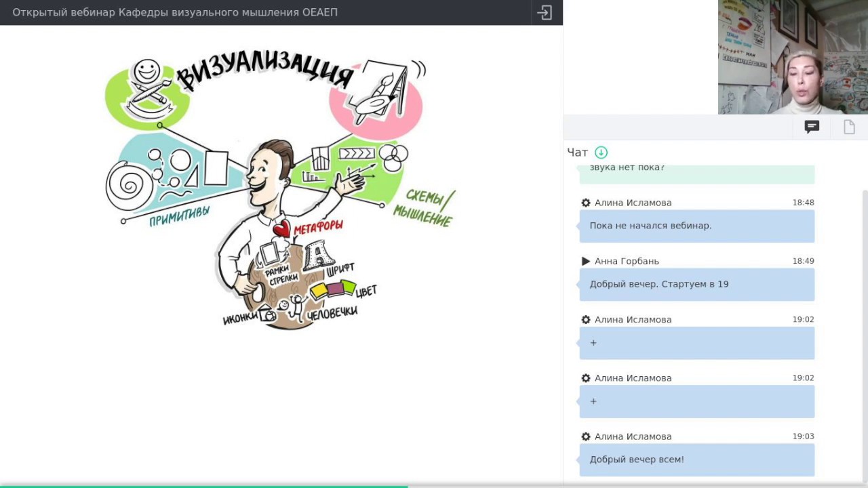Click gear icon beside the 18:48 message

586,203
